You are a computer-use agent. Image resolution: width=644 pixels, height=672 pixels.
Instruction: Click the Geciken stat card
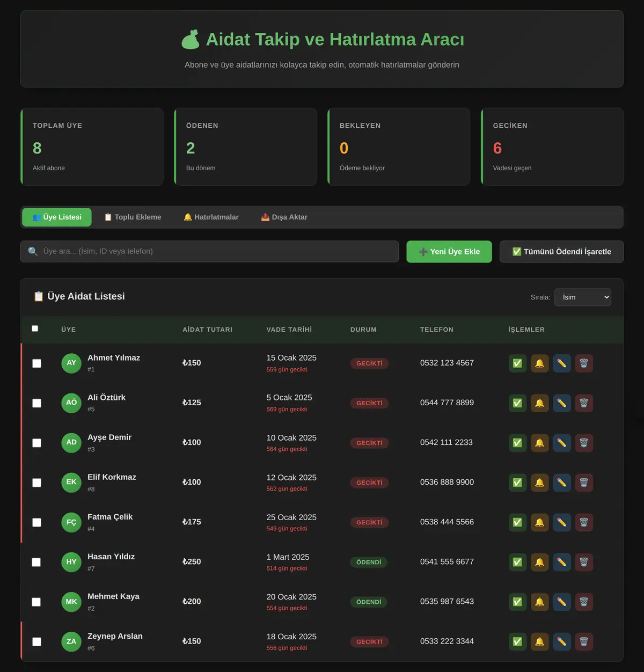(552, 147)
